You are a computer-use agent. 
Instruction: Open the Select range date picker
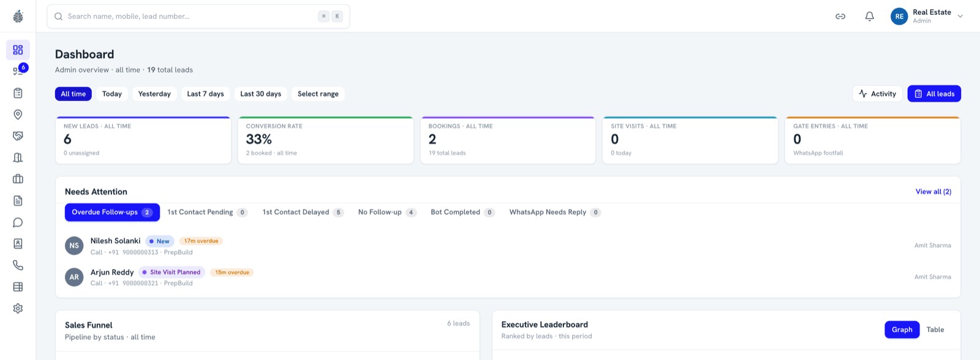click(x=318, y=94)
